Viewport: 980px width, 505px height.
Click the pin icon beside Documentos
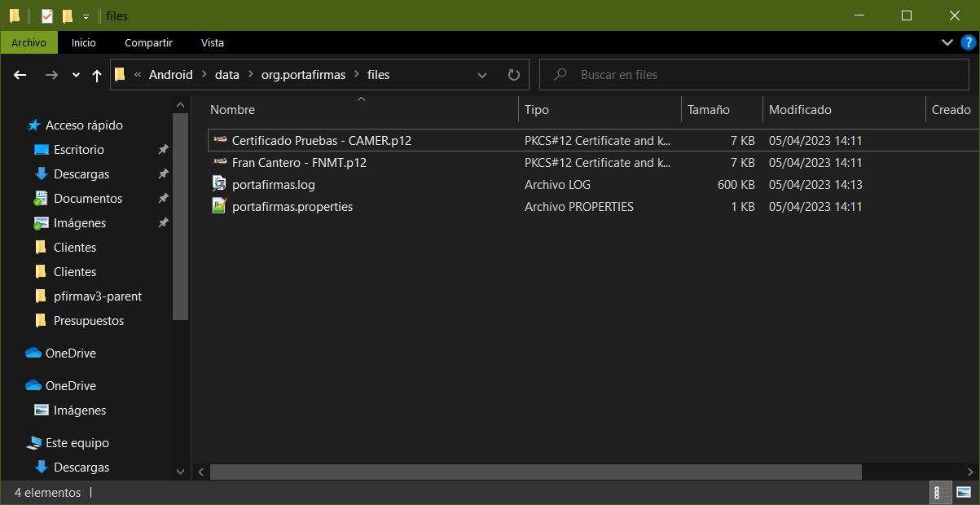coord(163,199)
